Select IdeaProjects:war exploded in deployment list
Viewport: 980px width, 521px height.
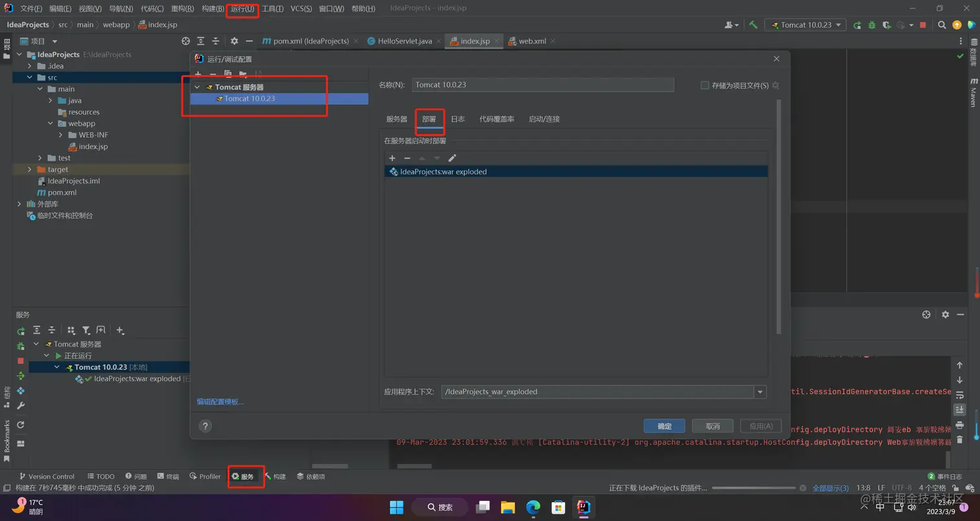576,172
